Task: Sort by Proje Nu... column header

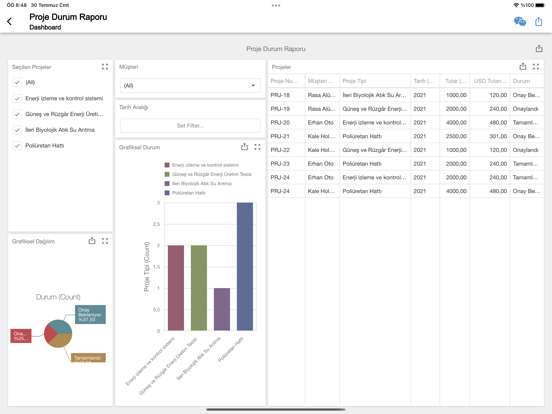Action: (286, 81)
